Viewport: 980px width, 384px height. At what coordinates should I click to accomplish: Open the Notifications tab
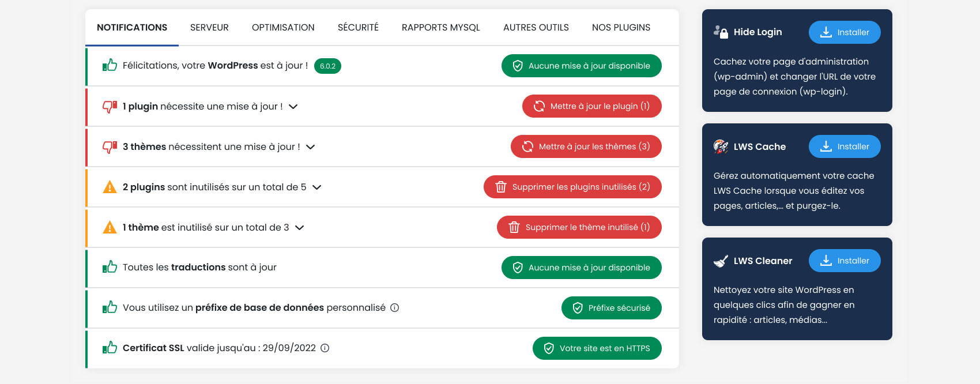coord(132,28)
